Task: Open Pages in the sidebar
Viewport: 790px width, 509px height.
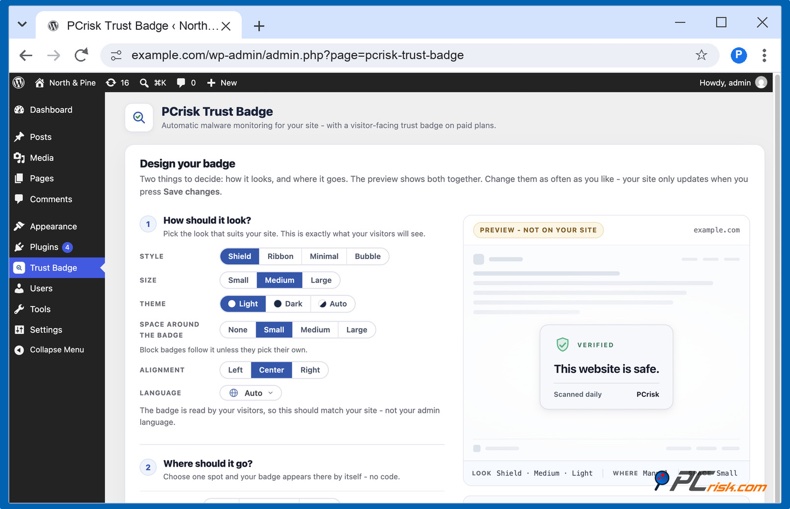Action: click(x=57, y=178)
